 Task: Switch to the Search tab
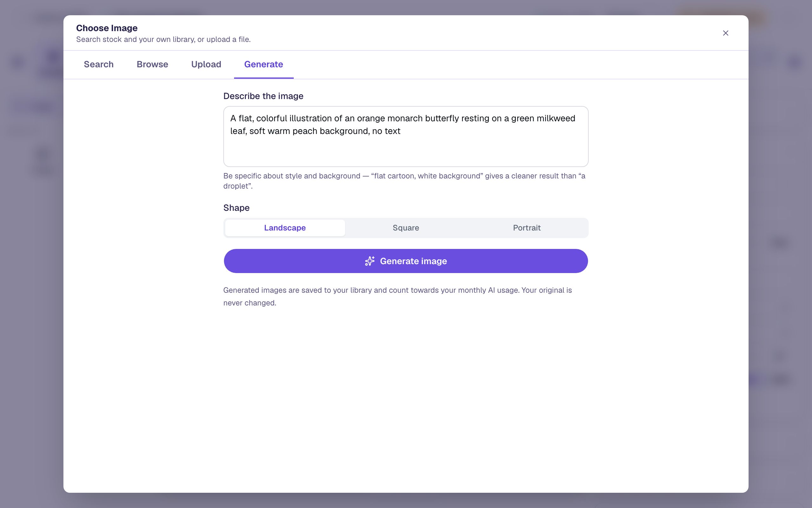coord(99,64)
